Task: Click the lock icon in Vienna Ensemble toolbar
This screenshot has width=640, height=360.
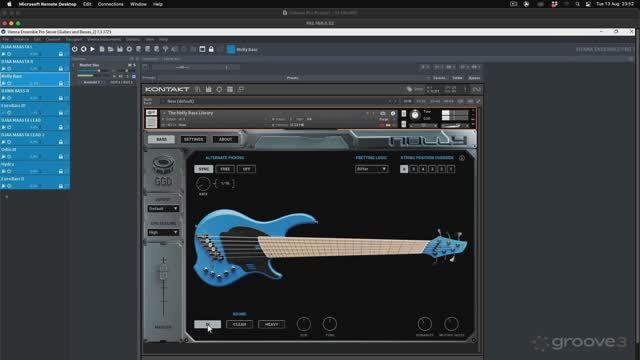Action: 211,49
